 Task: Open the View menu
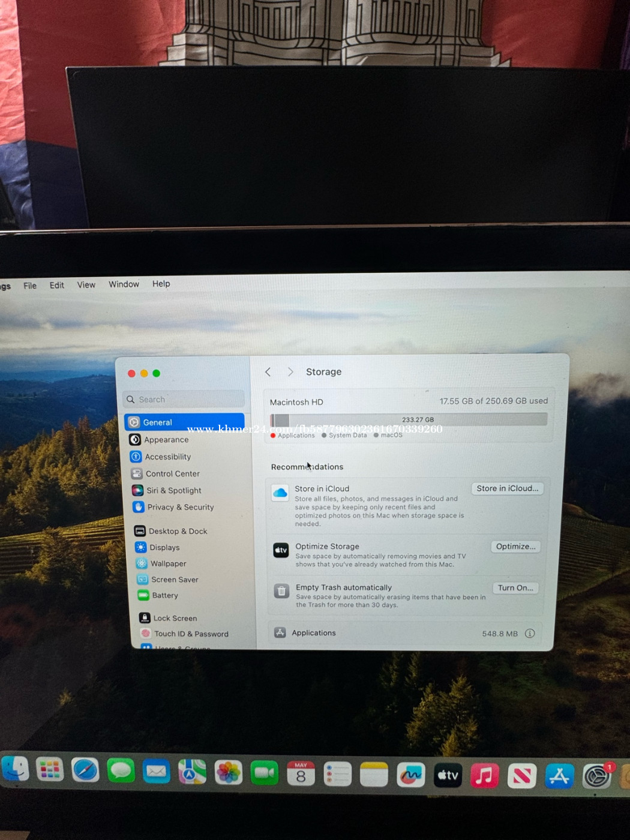[86, 284]
